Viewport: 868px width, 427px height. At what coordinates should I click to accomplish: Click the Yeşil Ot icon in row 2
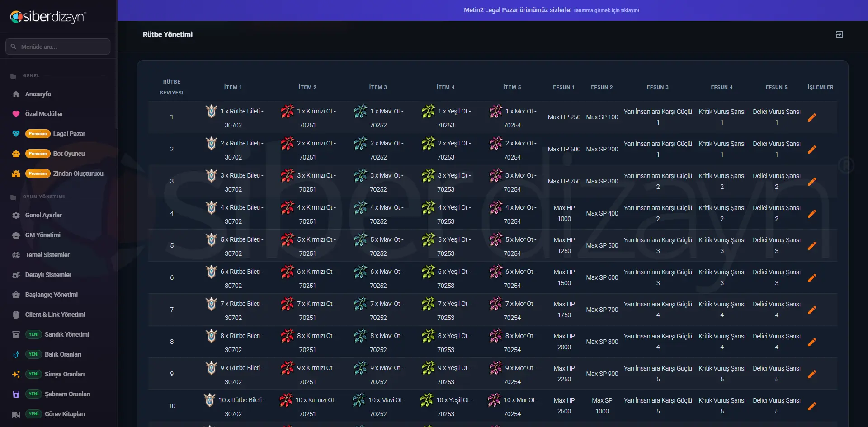[x=428, y=143]
